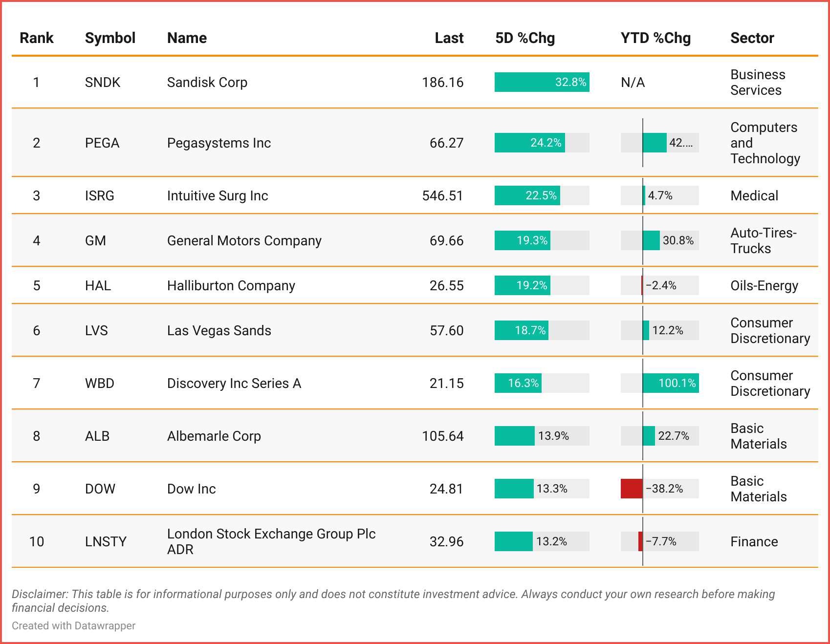Click the 100.1% YTD bar for WBD
Image resolution: width=830 pixels, height=644 pixels.
(671, 383)
